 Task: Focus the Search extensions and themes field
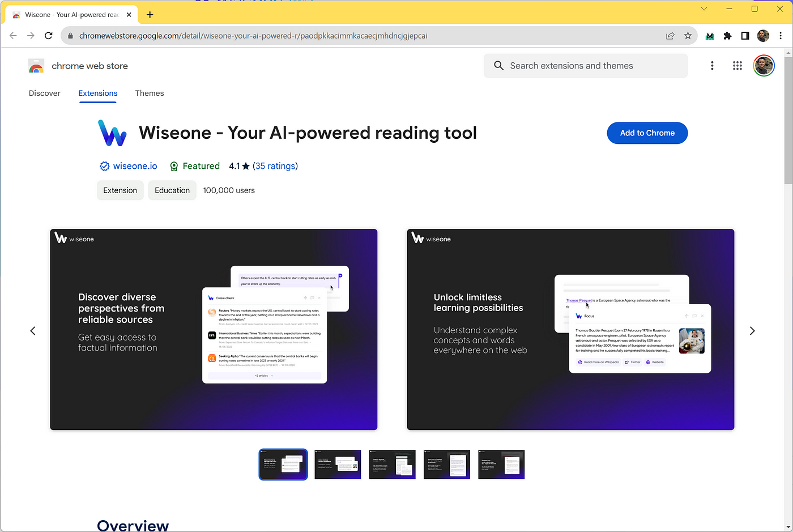click(x=586, y=66)
